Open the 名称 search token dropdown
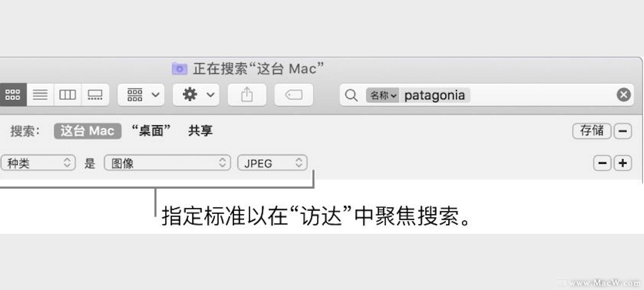Image resolution: width=644 pixels, height=290 pixels. 383,95
